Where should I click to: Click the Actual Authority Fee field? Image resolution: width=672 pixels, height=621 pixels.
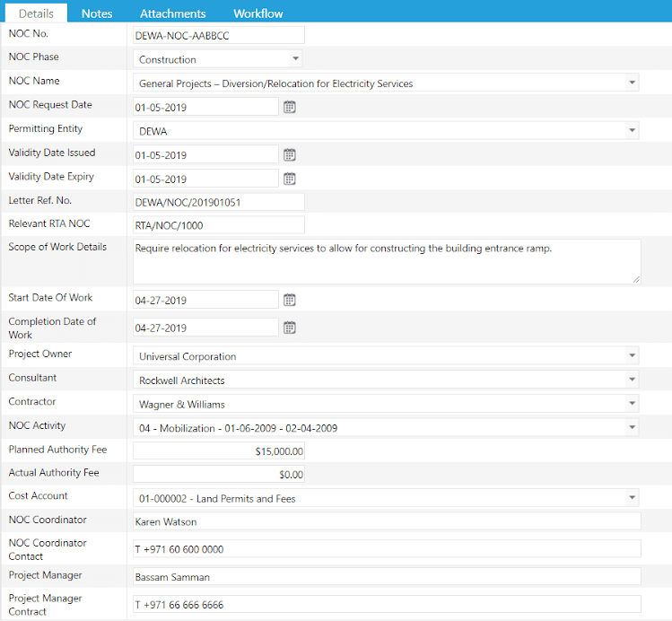tap(219, 474)
